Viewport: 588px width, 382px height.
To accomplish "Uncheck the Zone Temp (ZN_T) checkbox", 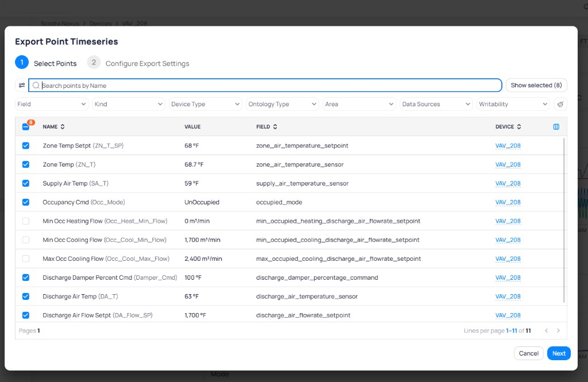I will 25,164.
